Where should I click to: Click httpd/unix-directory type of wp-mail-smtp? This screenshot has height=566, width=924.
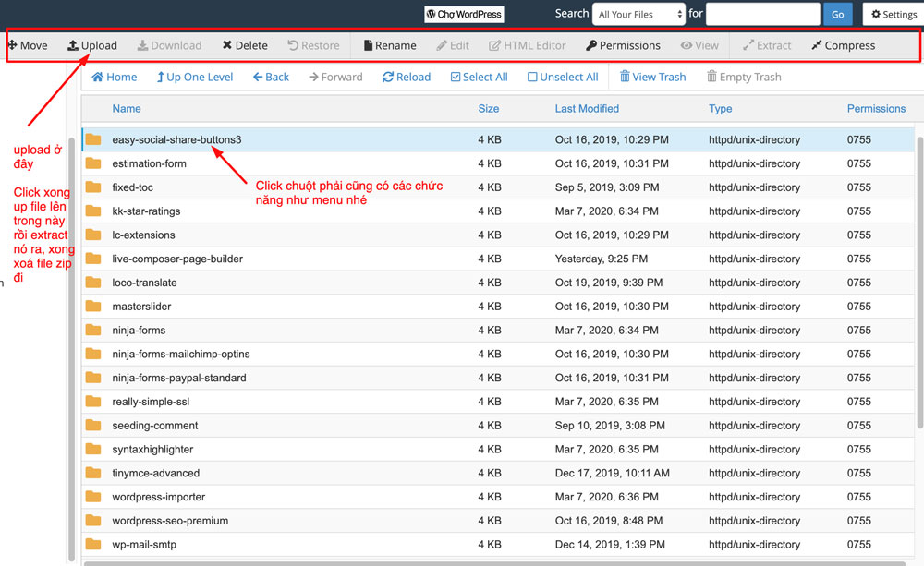pyautogui.click(x=754, y=544)
